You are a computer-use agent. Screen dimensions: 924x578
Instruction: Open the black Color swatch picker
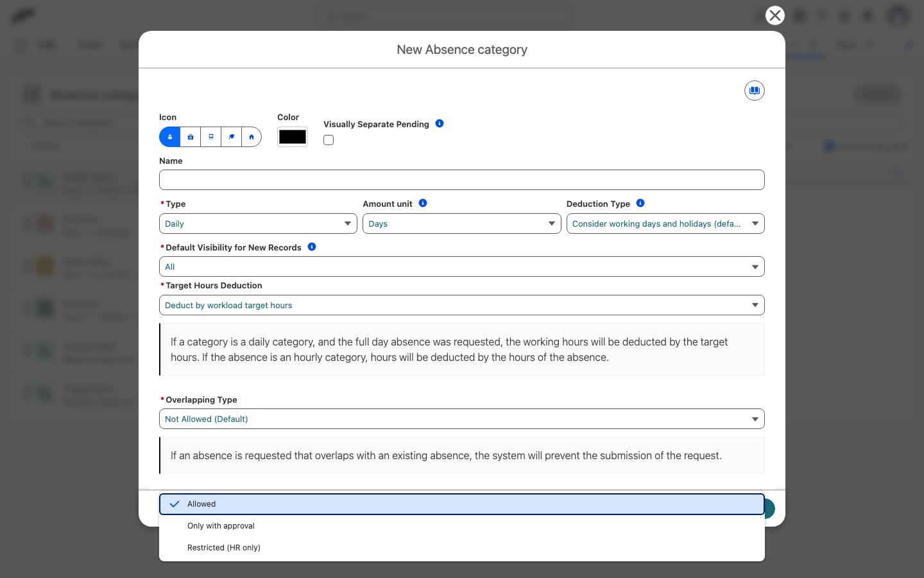click(293, 137)
